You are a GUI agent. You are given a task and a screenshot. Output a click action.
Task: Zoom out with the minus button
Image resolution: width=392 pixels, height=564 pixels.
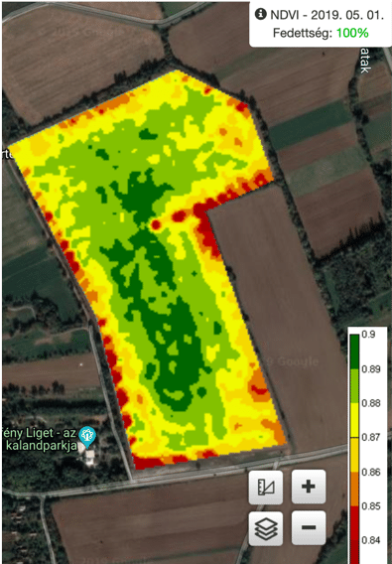tap(309, 528)
